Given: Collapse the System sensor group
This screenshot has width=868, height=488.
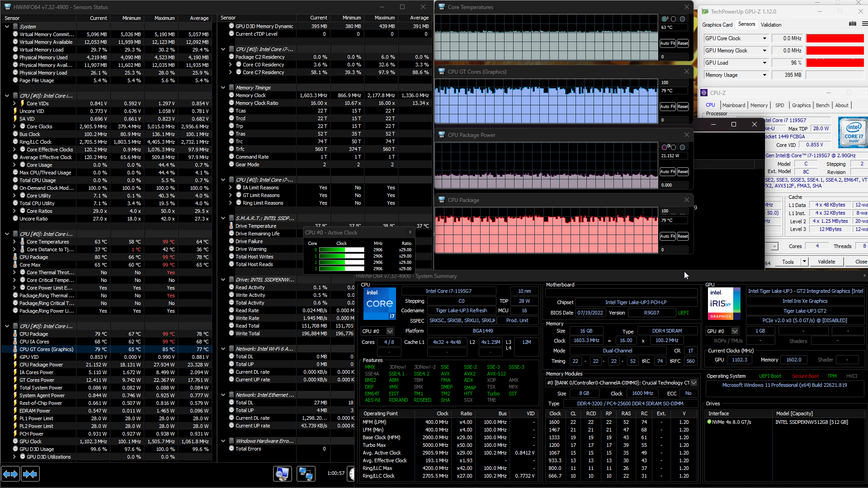Looking at the screenshot, I should tap(7, 27).
